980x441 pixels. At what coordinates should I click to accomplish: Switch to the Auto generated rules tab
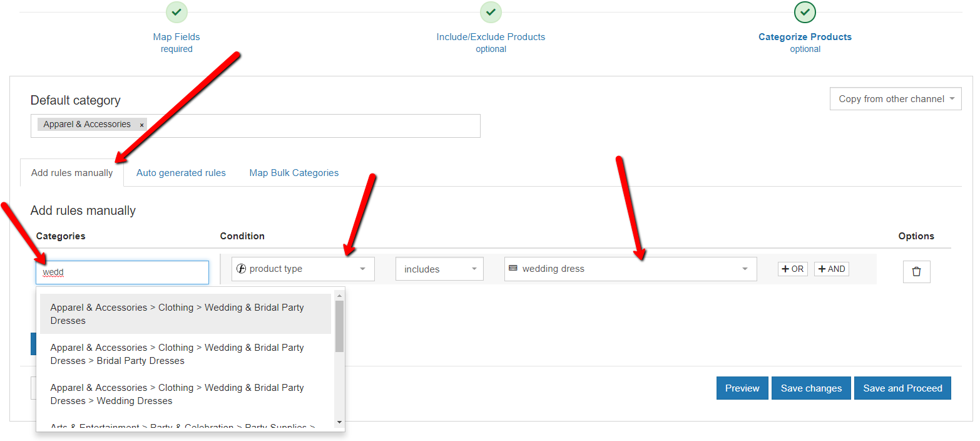[x=181, y=173]
